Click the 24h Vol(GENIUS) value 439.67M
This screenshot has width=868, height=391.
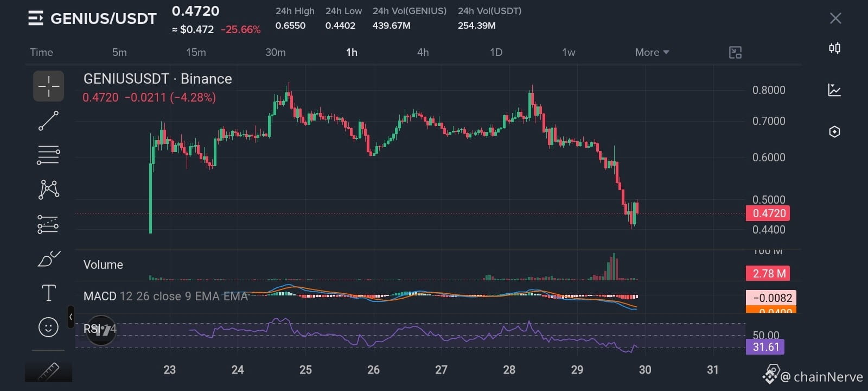coord(391,26)
